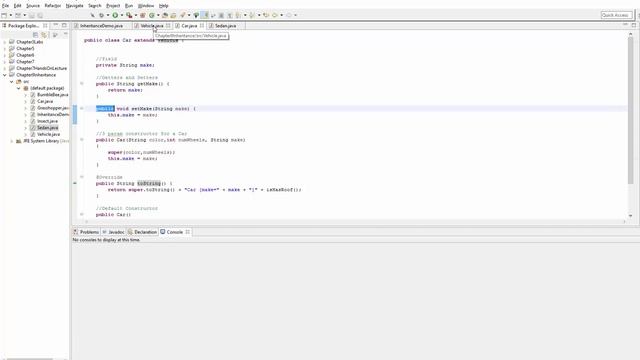Collapse the Car three-parameter constructor fold marker

coord(82,140)
